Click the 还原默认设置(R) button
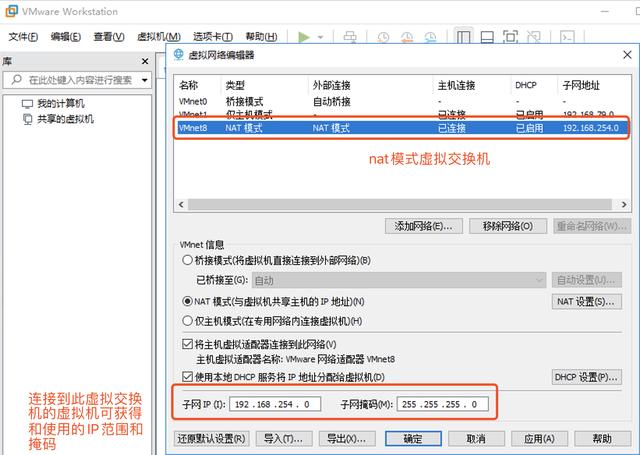Image resolution: width=640 pixels, height=455 pixels. pos(211,439)
